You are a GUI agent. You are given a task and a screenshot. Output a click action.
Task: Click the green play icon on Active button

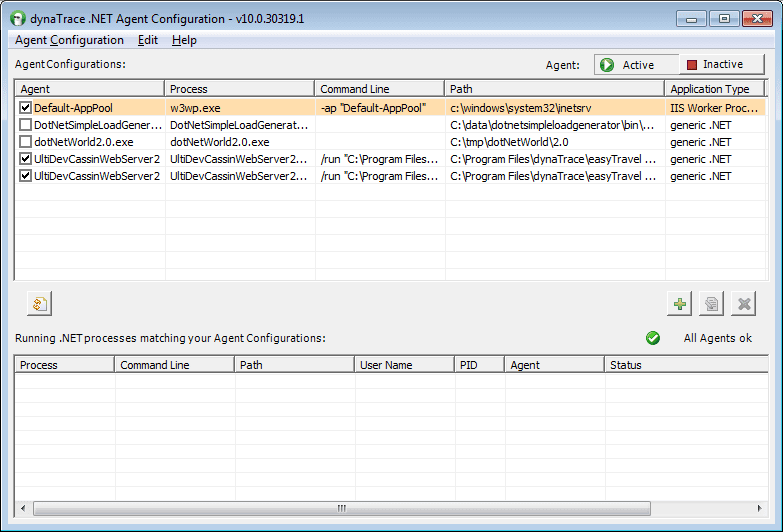(x=607, y=65)
